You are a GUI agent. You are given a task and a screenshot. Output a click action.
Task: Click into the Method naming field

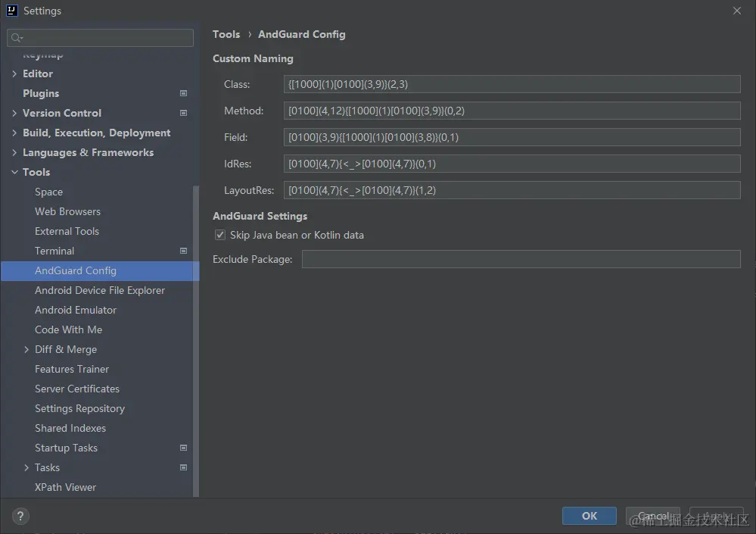(x=512, y=111)
